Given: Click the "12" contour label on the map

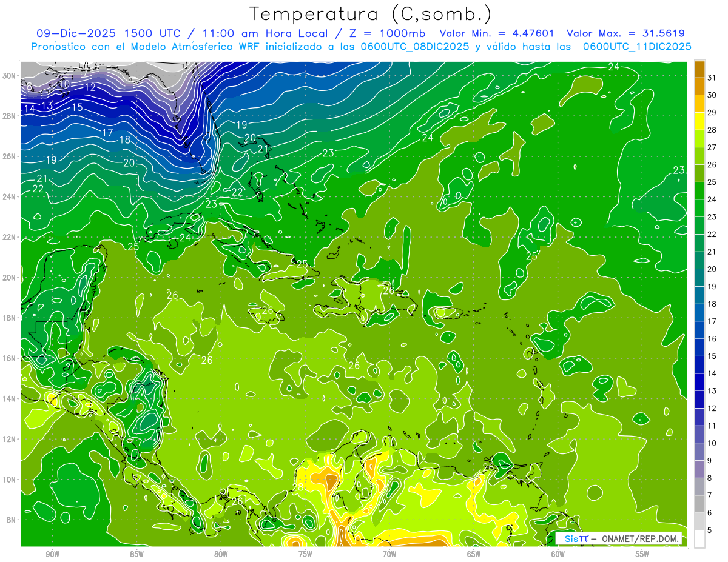Looking at the screenshot, I should pyautogui.click(x=90, y=87).
